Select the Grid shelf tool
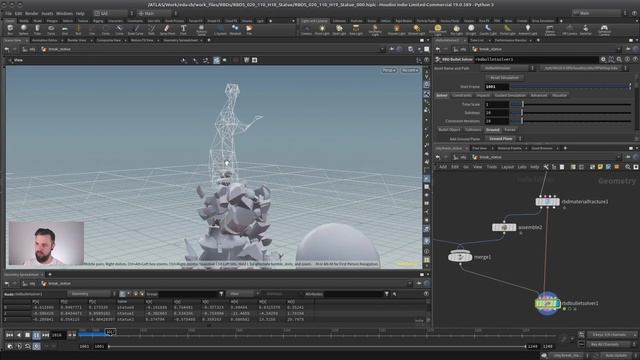 64,29
